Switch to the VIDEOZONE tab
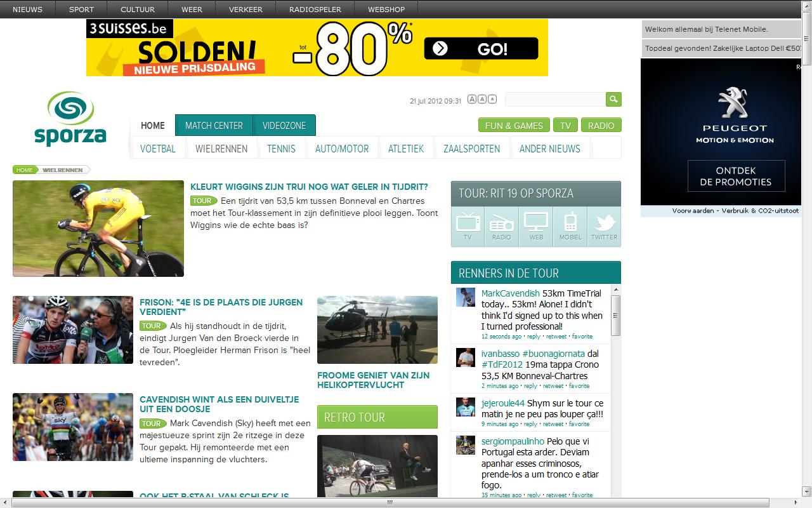This screenshot has height=508, width=812. pyautogui.click(x=284, y=125)
